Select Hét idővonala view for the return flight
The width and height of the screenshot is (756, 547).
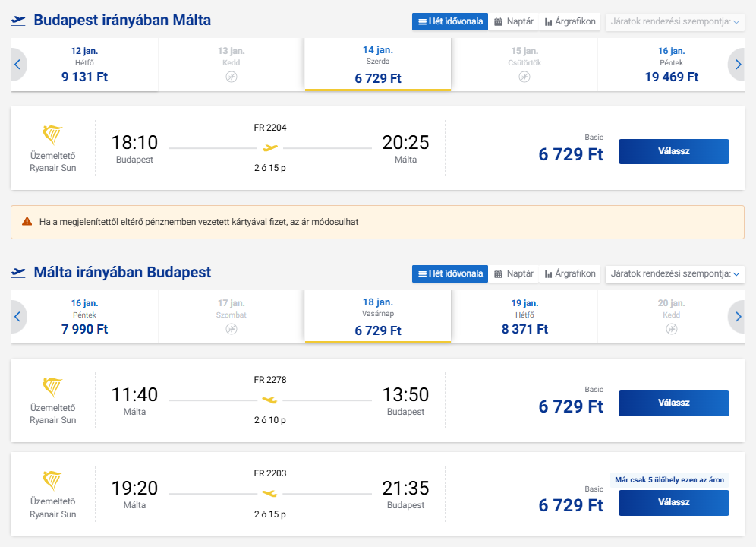(x=450, y=273)
